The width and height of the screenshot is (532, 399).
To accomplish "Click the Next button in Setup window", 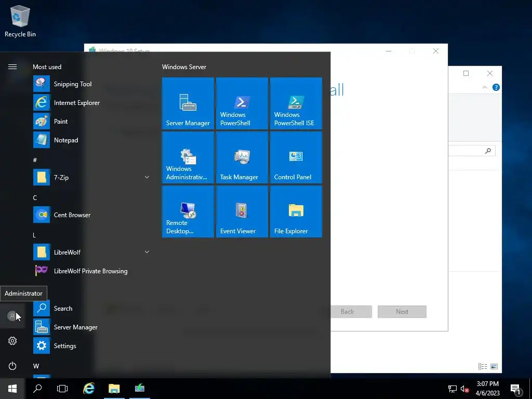I will [402, 312].
